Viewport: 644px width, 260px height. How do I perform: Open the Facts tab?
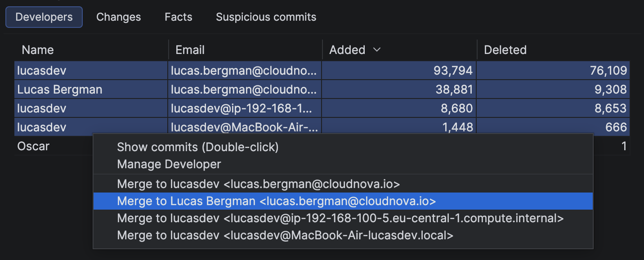[178, 17]
